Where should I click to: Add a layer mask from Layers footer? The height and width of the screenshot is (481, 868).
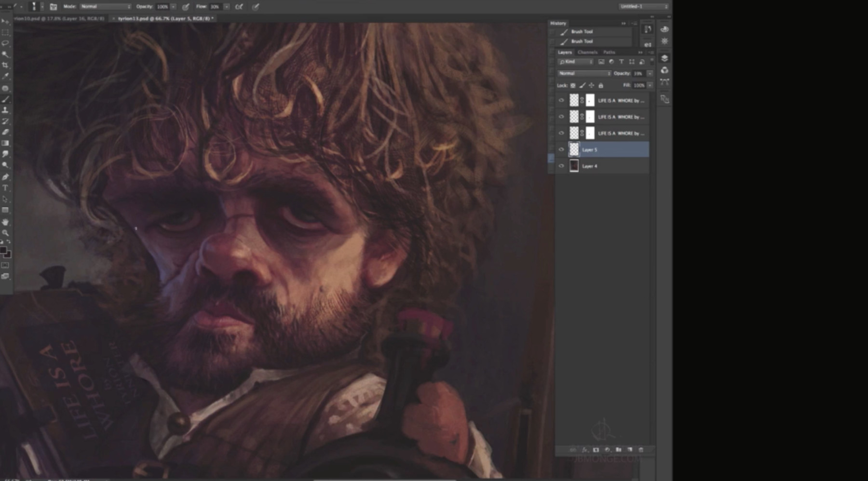pyautogui.click(x=596, y=450)
